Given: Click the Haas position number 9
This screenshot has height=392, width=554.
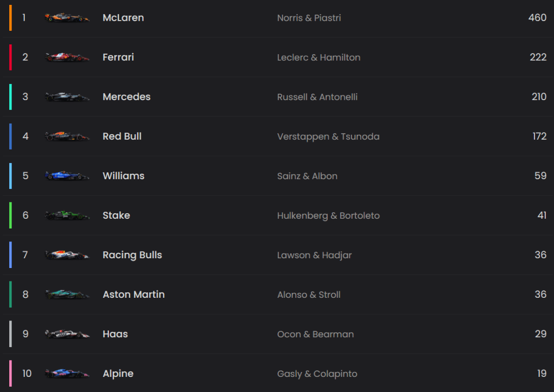Looking at the screenshot, I should point(25,334).
